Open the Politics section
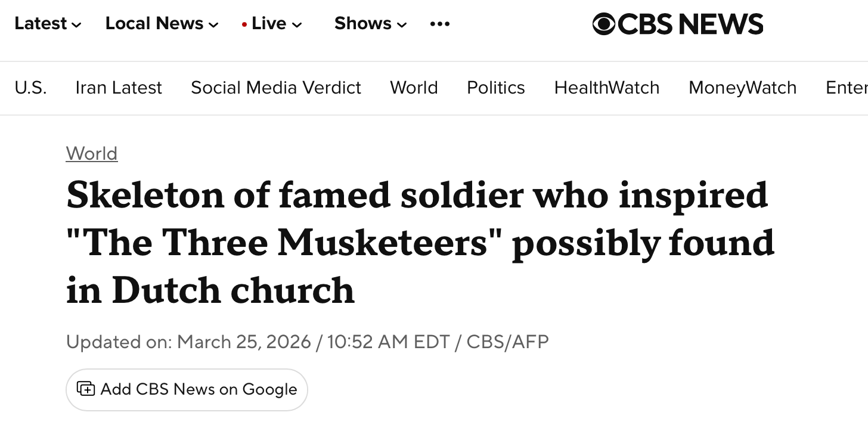 496,88
